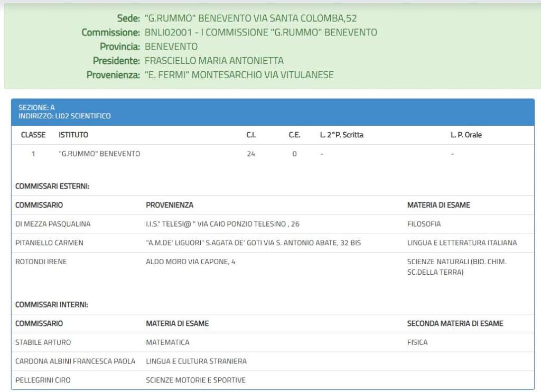Click INDIRIZZO: LI02 SCIENTIFICO header text

click(x=64, y=116)
